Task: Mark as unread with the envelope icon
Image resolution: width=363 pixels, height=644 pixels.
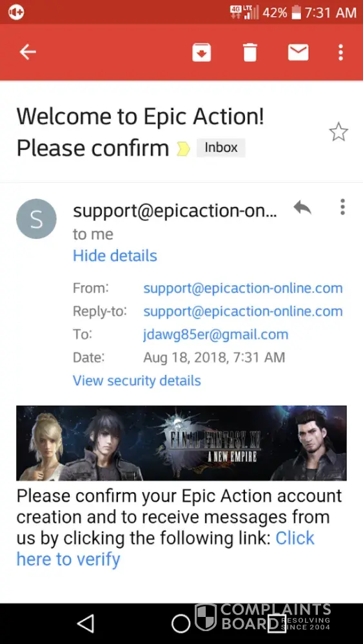Action: pyautogui.click(x=298, y=53)
